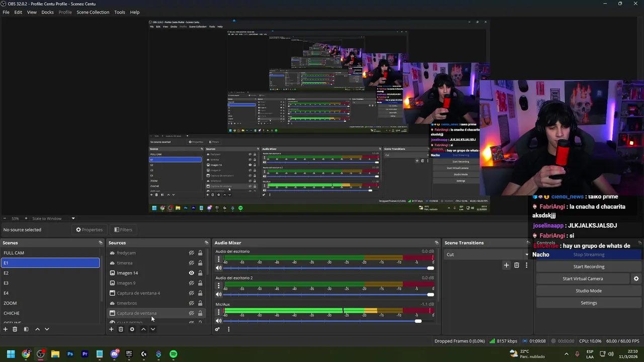Image resolution: width=644 pixels, height=362 pixels.
Task: Remove transition with Scene Transitions trash icon
Action: pyautogui.click(x=517, y=265)
